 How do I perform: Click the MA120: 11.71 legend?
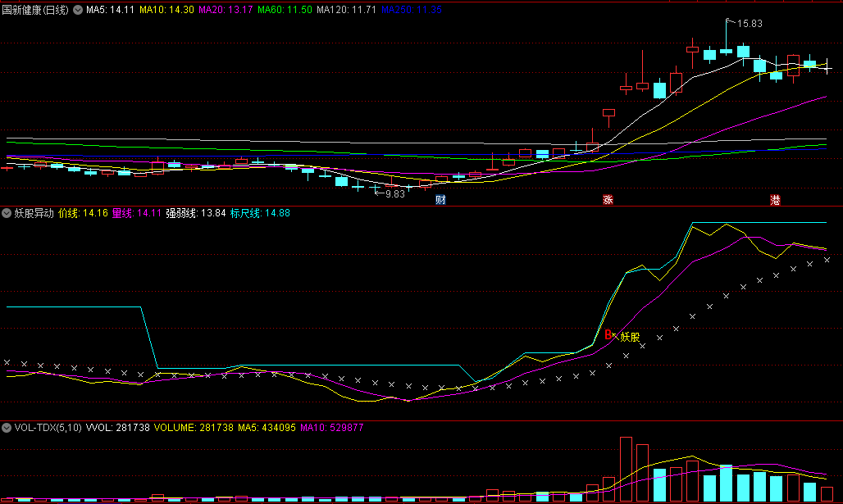tap(346, 10)
